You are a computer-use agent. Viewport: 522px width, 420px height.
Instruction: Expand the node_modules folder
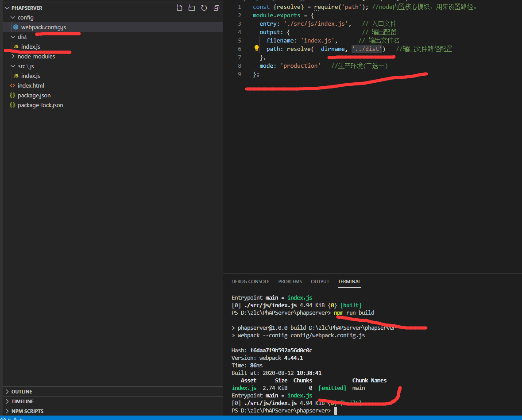pos(36,56)
